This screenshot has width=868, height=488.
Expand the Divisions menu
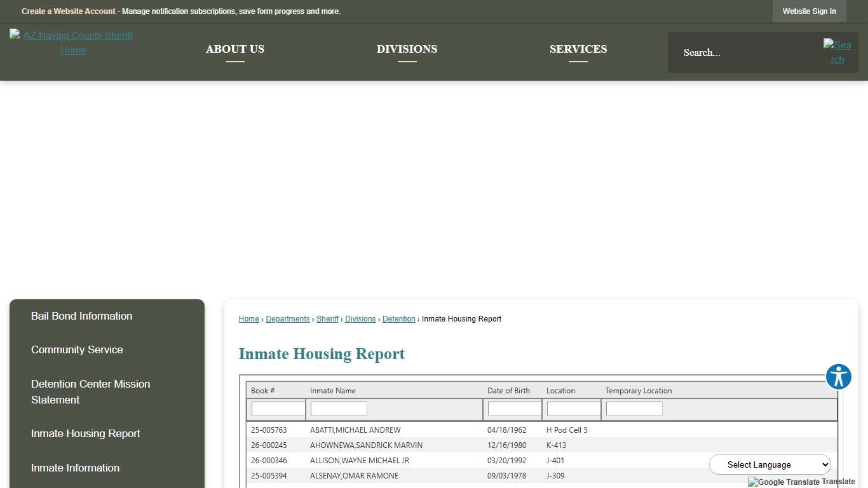[407, 49]
